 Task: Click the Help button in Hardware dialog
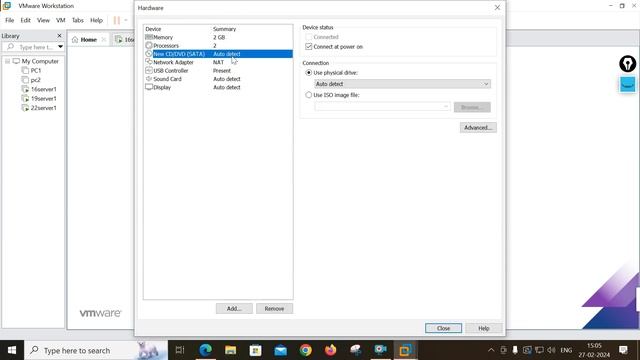tap(484, 328)
